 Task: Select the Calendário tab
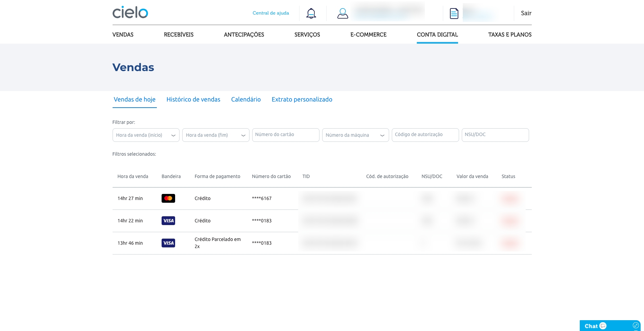[246, 100]
